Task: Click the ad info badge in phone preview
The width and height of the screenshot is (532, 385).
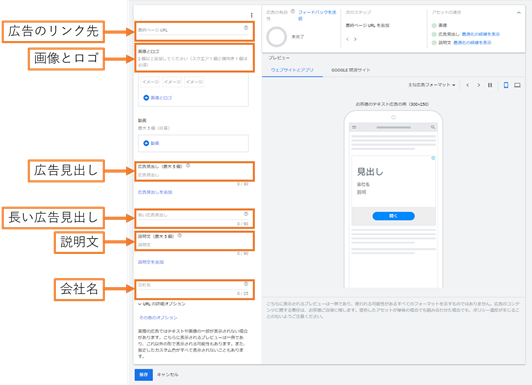Action: 433,158
